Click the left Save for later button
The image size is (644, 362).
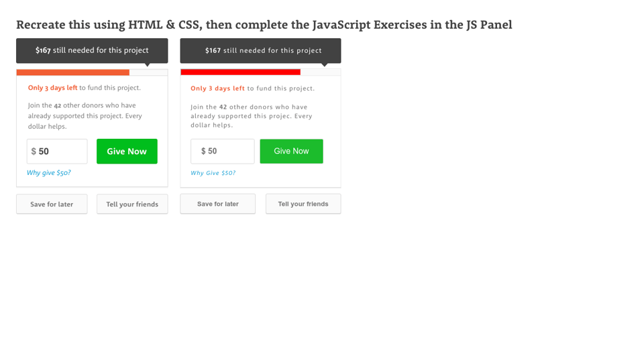(x=52, y=204)
